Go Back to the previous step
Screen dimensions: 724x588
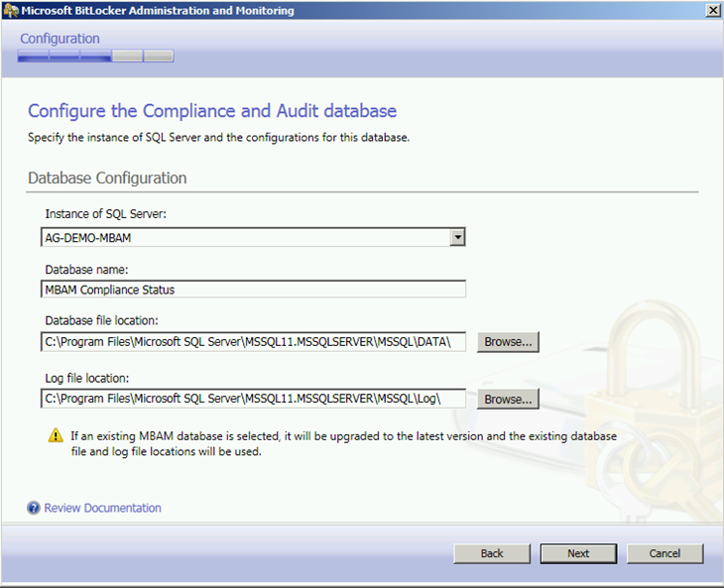[492, 553]
